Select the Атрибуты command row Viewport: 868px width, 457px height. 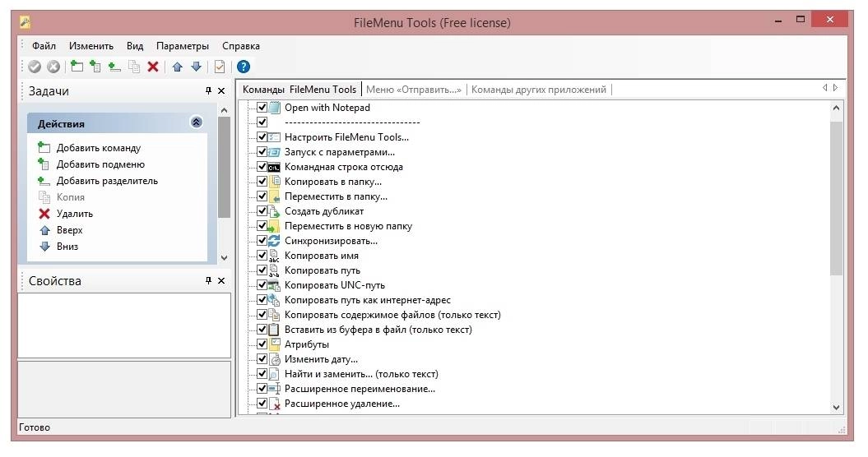tap(307, 344)
